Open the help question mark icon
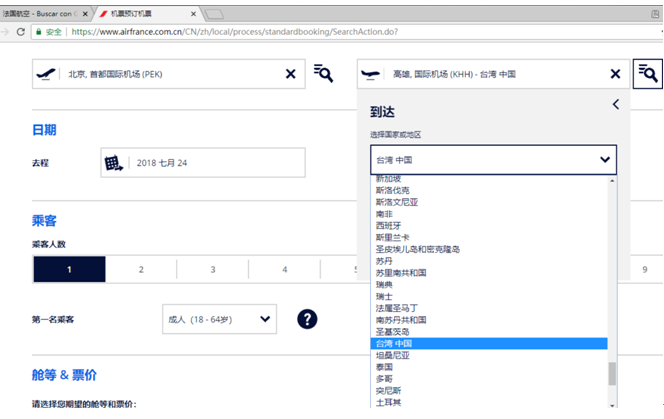This screenshot has height=419, width=664. (x=307, y=319)
